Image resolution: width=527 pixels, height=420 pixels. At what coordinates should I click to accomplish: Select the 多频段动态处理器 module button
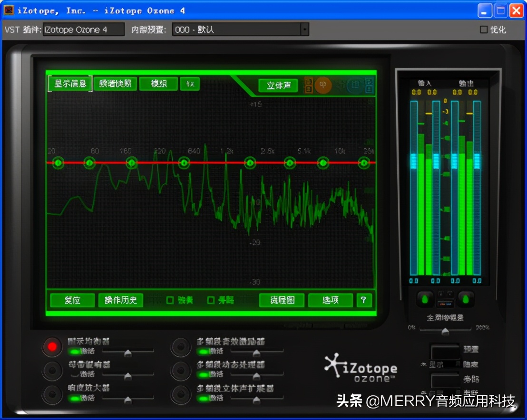pos(181,371)
